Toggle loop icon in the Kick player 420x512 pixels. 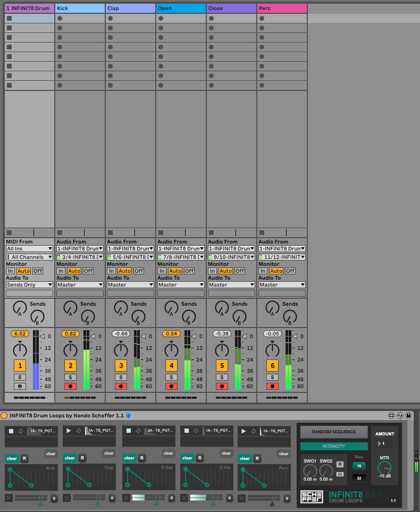click(21, 431)
